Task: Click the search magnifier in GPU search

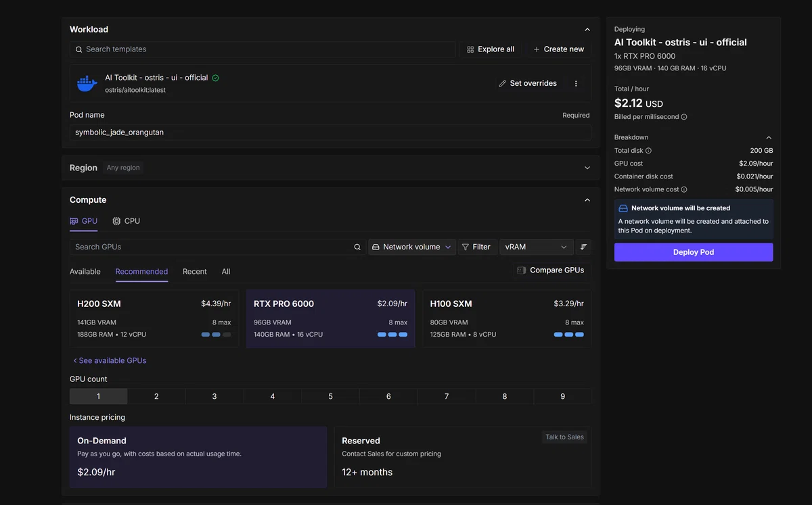Action: (357, 247)
